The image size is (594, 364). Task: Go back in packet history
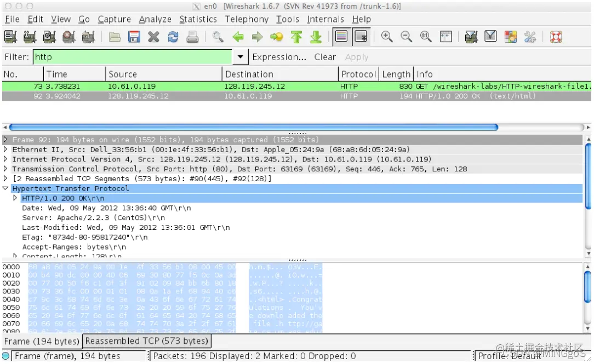238,37
